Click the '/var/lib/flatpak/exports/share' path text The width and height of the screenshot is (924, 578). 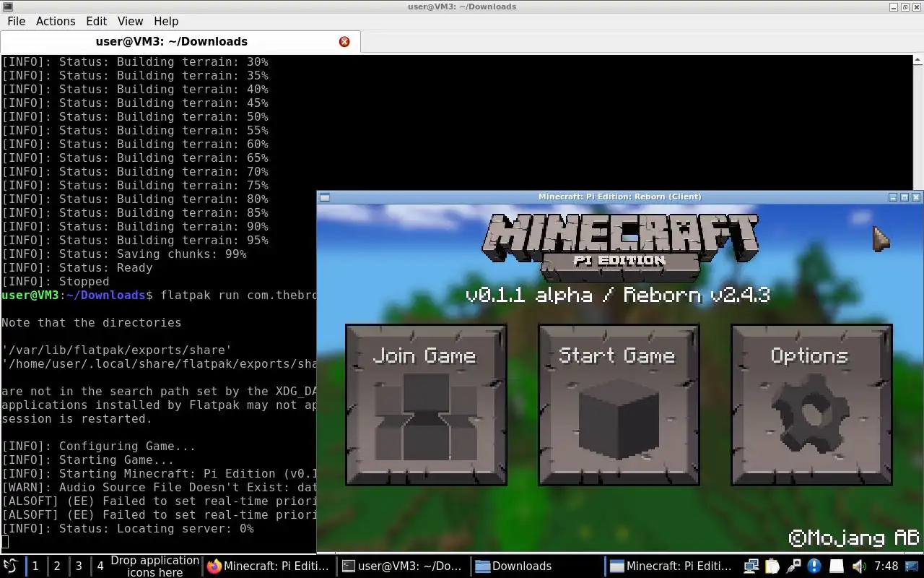point(117,350)
